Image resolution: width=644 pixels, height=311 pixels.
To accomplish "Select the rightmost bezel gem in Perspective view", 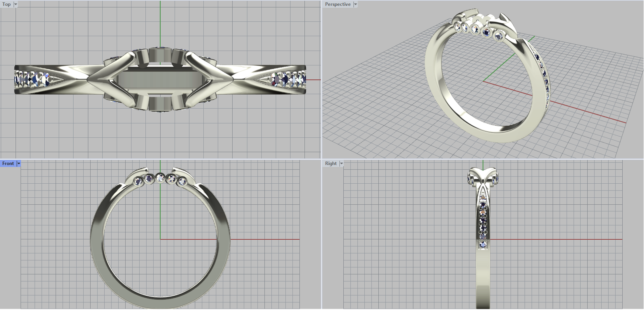I will coord(499,37).
